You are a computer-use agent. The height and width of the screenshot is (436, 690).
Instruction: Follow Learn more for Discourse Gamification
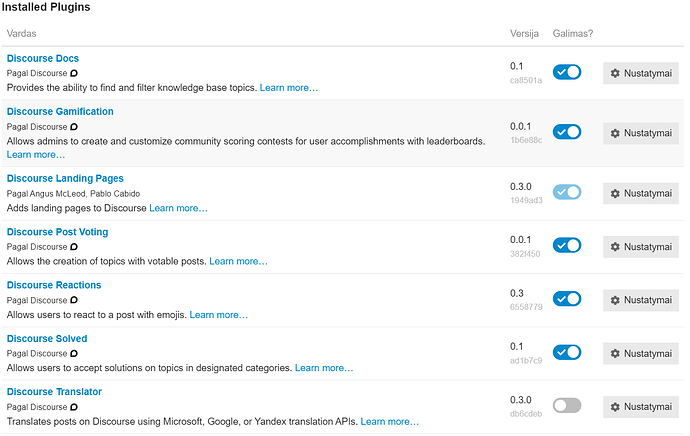pyautogui.click(x=36, y=155)
